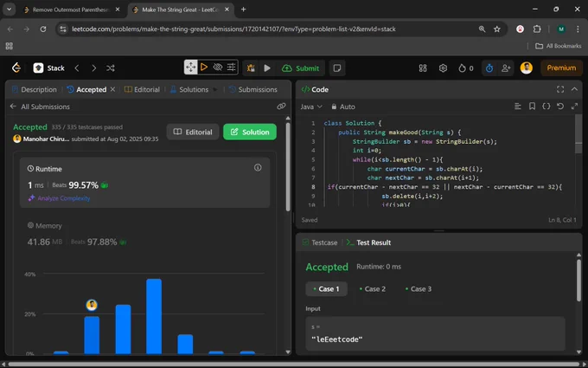Go to next problem arrow
This screenshot has height=368, width=588.
(93, 68)
